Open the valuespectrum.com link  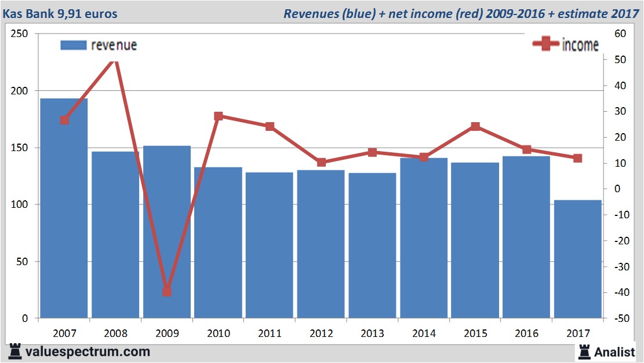tap(86, 351)
